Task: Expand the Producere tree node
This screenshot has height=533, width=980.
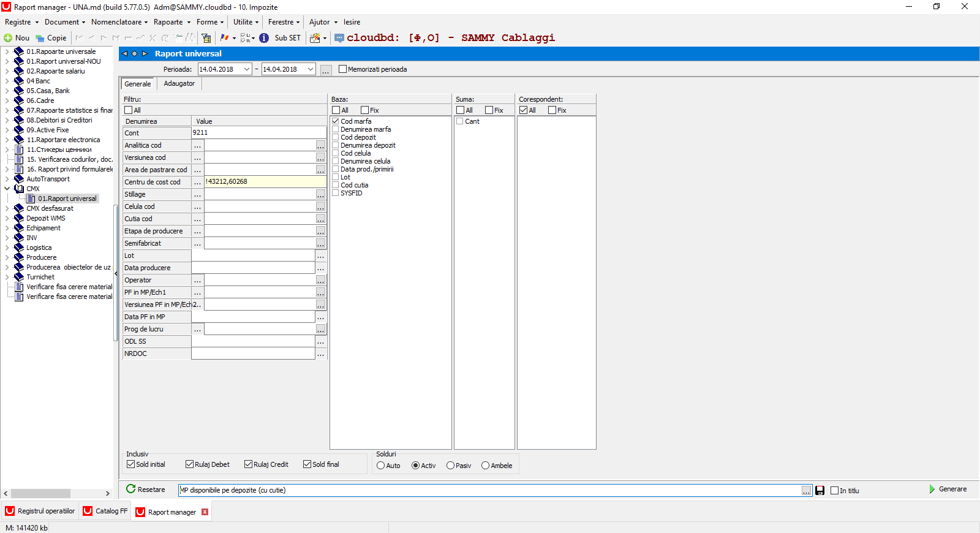Action: click(x=7, y=257)
